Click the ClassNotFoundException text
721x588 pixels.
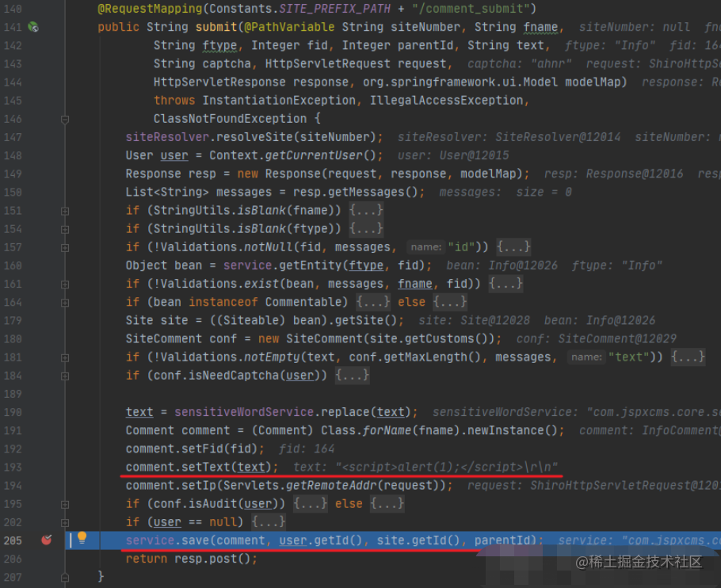[230, 119]
